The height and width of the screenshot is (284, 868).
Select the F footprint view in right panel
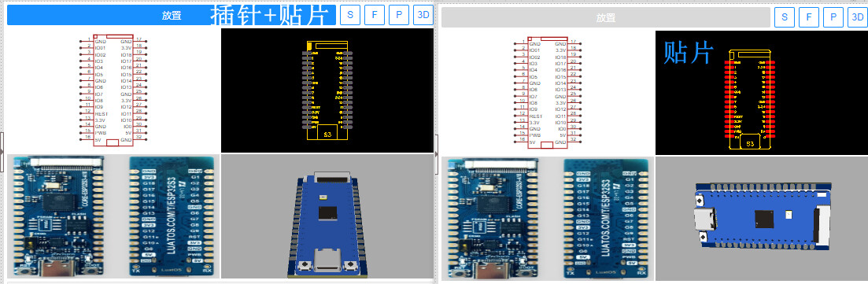pyautogui.click(x=809, y=18)
